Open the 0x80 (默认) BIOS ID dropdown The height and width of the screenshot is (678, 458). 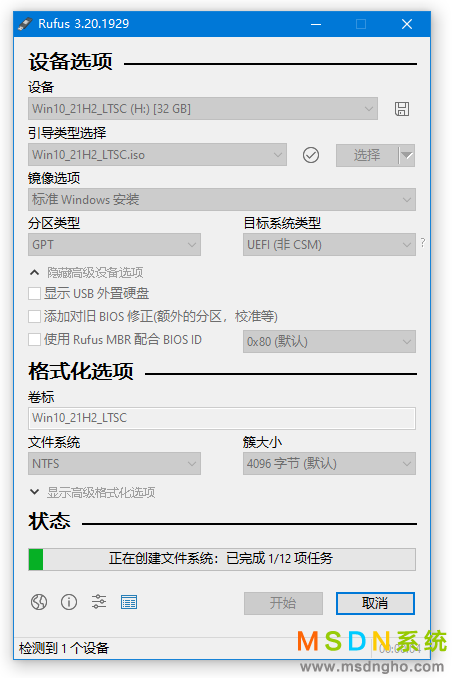coord(329,342)
